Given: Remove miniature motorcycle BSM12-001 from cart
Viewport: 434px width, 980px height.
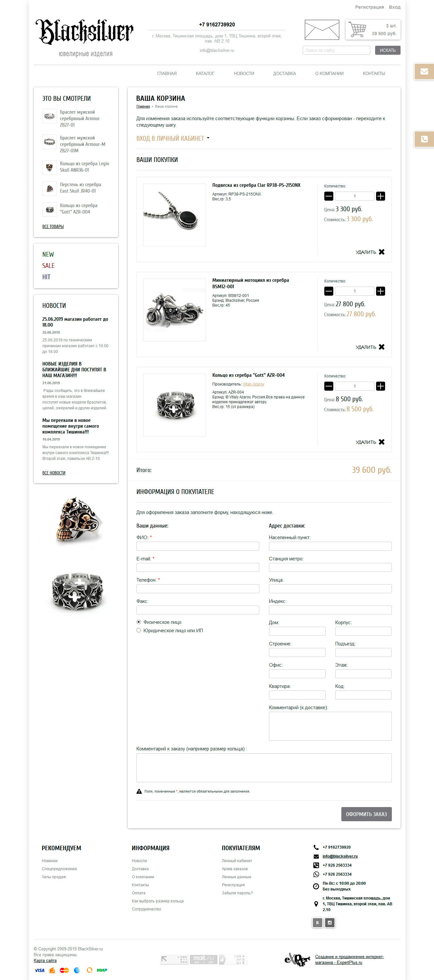Looking at the screenshot, I should [370, 347].
